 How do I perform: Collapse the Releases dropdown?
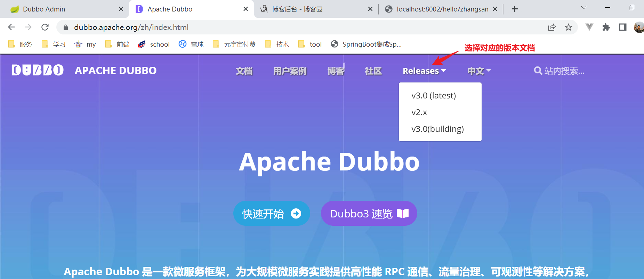424,71
